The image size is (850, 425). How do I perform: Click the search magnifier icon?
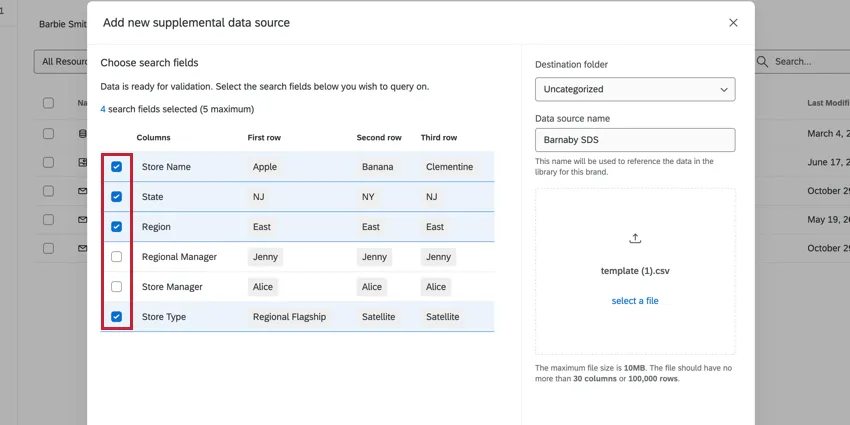click(x=763, y=62)
